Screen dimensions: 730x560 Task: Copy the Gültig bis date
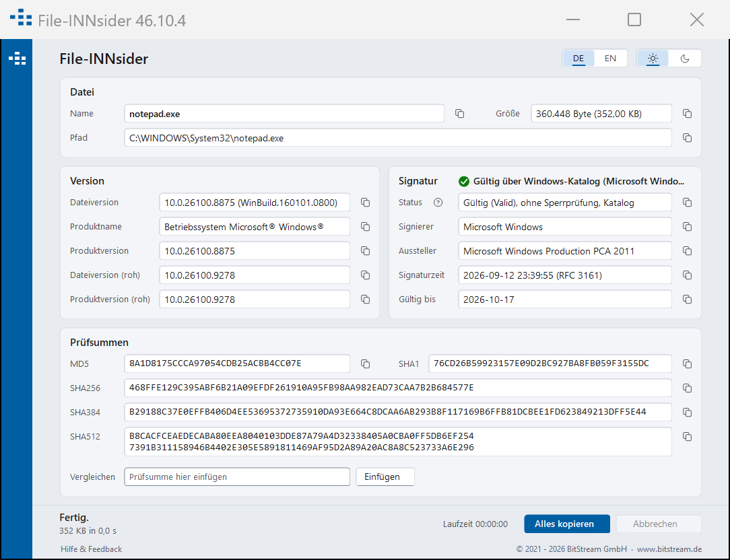687,300
